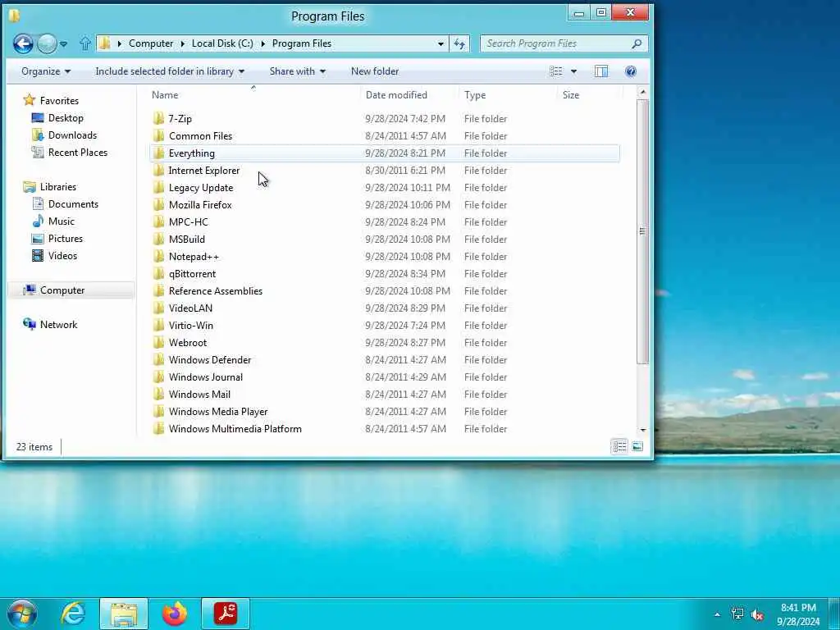This screenshot has height=630, width=840.
Task: Select the MSBuild folder
Action: 186,239
